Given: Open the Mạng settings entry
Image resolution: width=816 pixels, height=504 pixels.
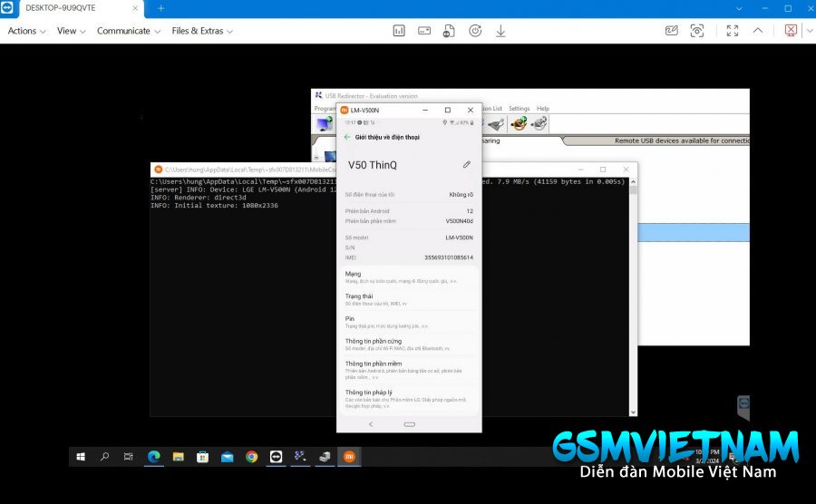Looking at the screenshot, I should point(409,276).
